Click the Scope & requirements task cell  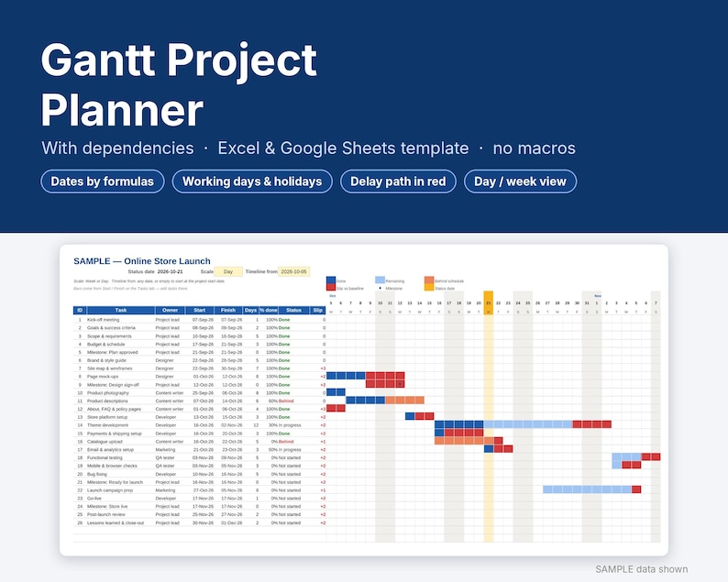coord(109,336)
